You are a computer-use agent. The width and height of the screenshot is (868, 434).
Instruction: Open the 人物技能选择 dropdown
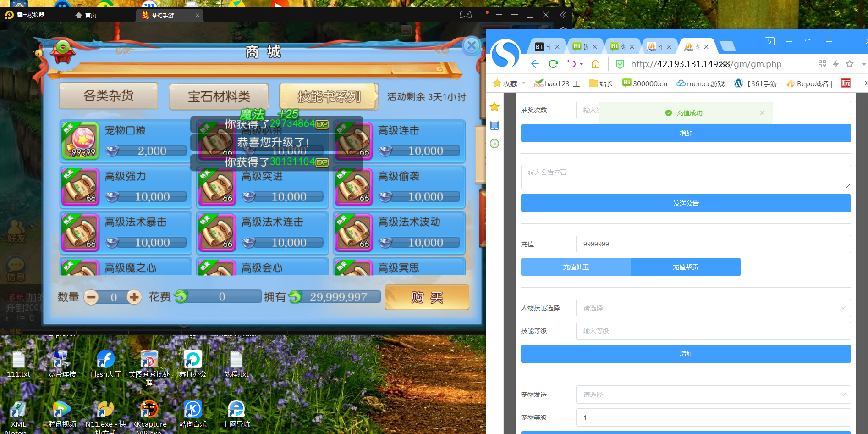[713, 308]
